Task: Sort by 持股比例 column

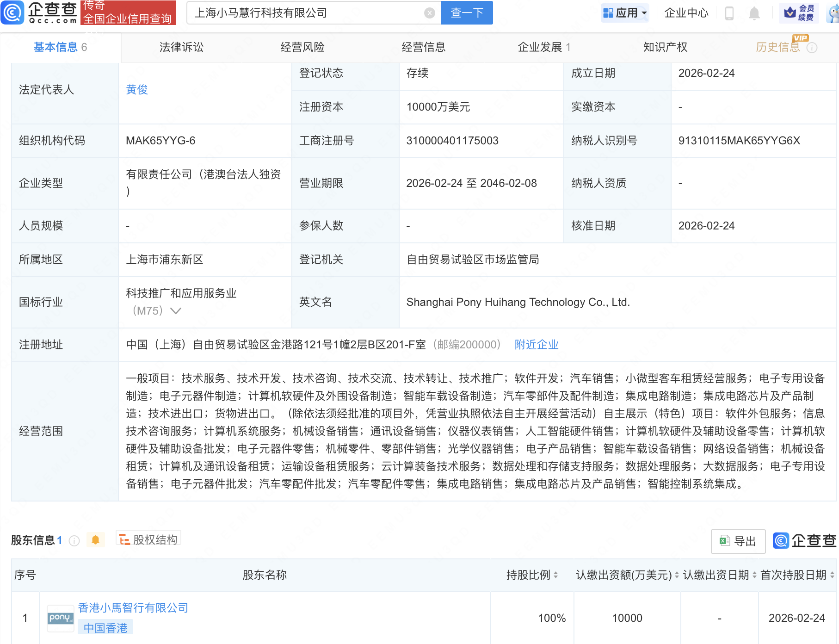Action: point(555,575)
